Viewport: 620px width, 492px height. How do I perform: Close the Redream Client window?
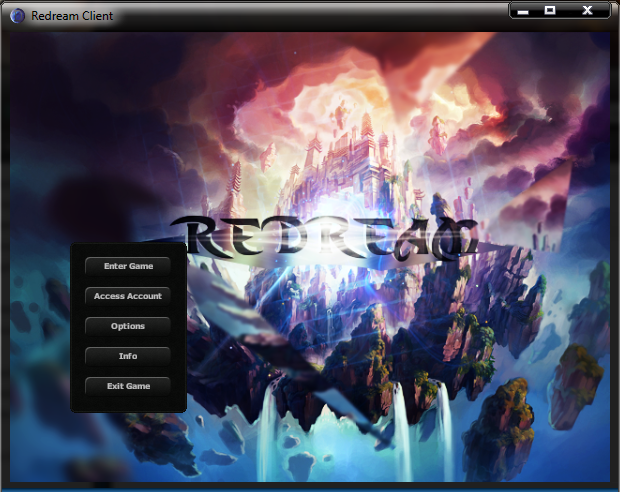tap(587, 10)
